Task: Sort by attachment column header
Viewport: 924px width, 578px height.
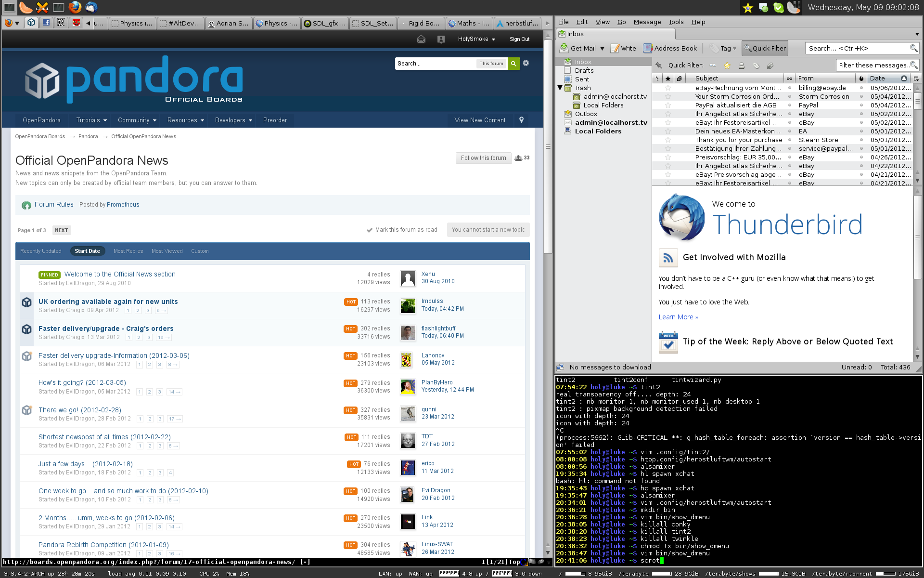Action: tap(679, 78)
